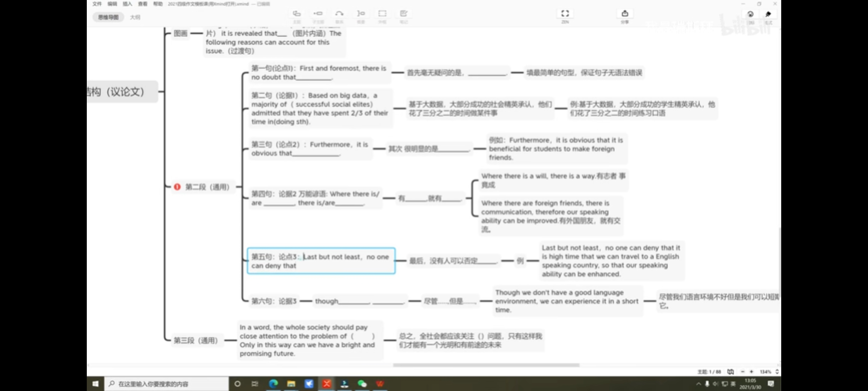The image size is (868, 391).
Task: Click the Share (分享) icon
Action: click(x=625, y=14)
